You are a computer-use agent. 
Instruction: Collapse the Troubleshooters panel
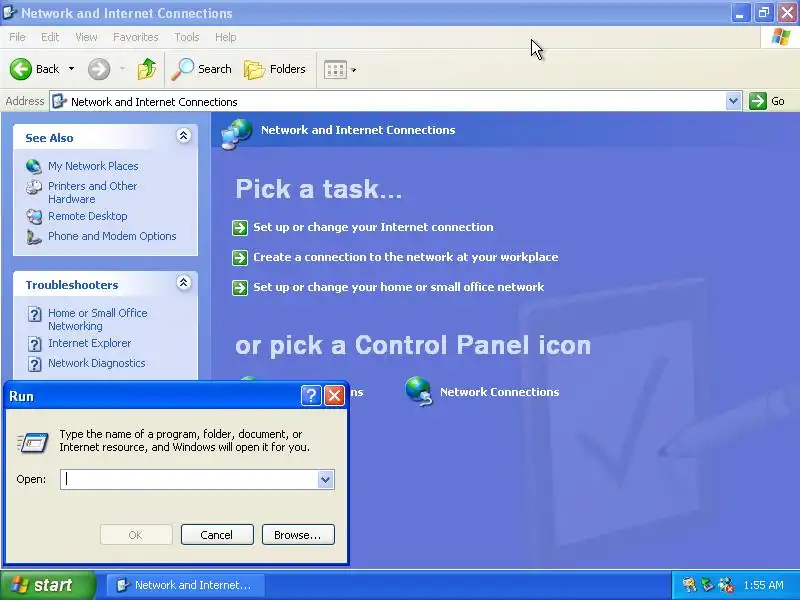pyautogui.click(x=184, y=282)
